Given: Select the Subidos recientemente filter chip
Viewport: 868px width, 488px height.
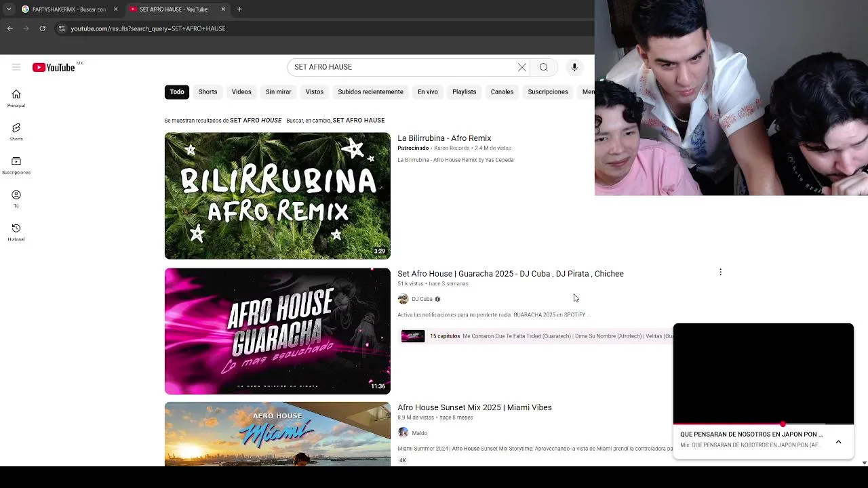Looking at the screenshot, I should (370, 91).
